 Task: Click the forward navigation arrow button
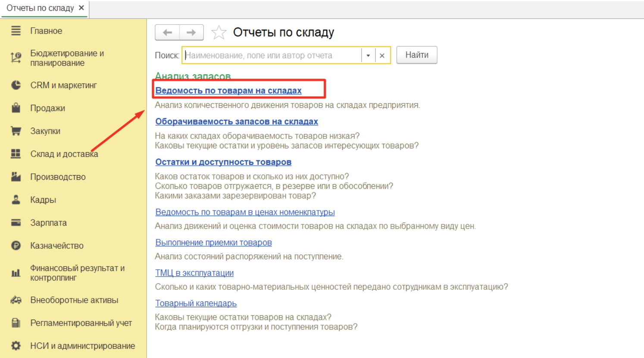[x=191, y=32]
